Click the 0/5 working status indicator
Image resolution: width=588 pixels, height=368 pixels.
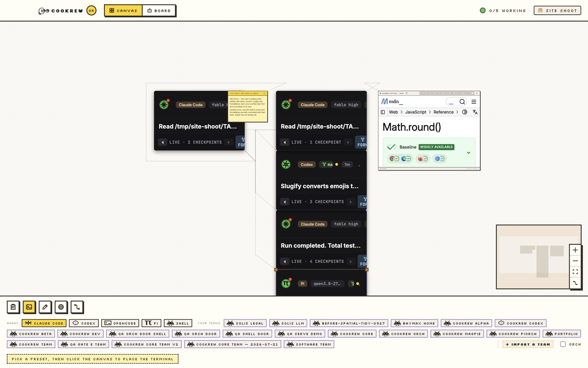point(503,11)
